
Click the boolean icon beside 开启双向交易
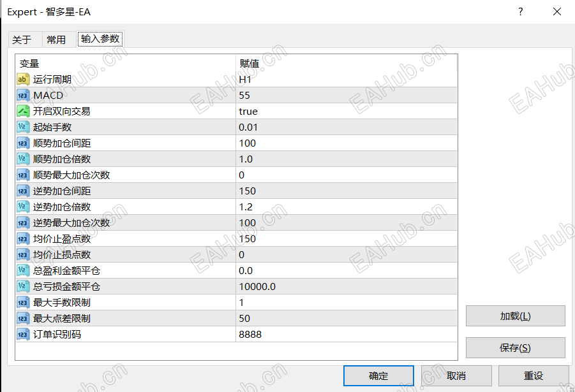click(x=23, y=111)
